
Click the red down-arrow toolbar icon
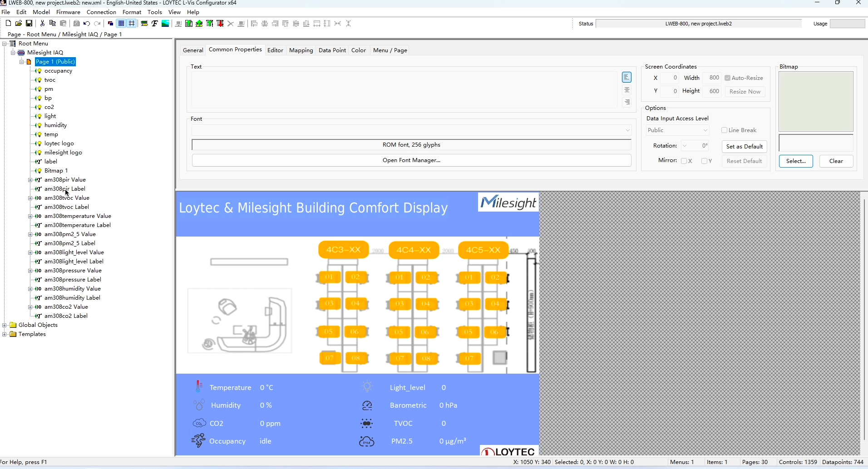pos(220,24)
